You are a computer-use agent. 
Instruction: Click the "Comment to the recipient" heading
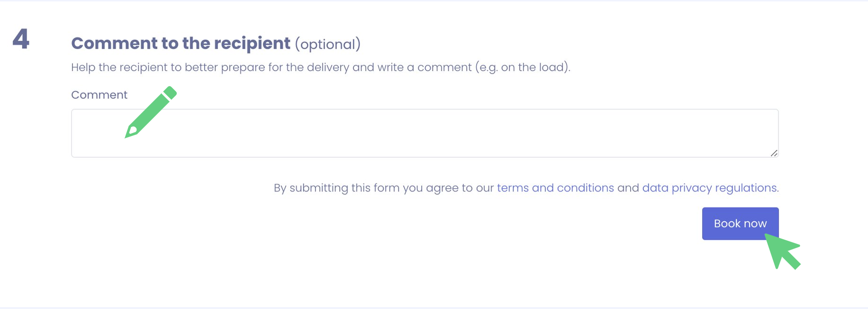(x=181, y=43)
